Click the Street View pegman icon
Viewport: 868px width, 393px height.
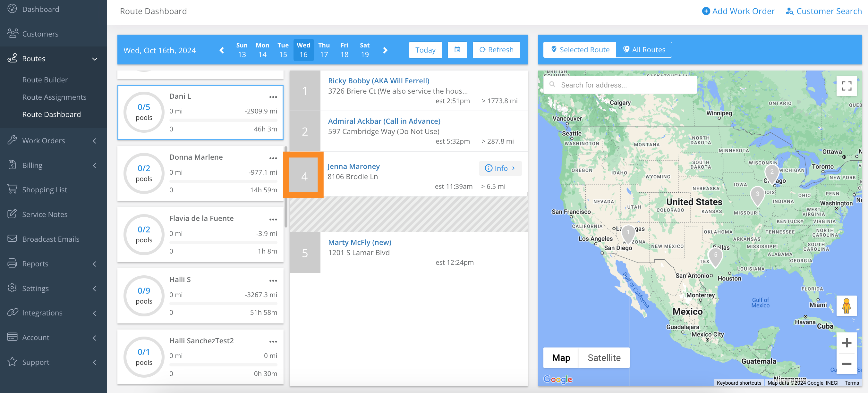(847, 306)
